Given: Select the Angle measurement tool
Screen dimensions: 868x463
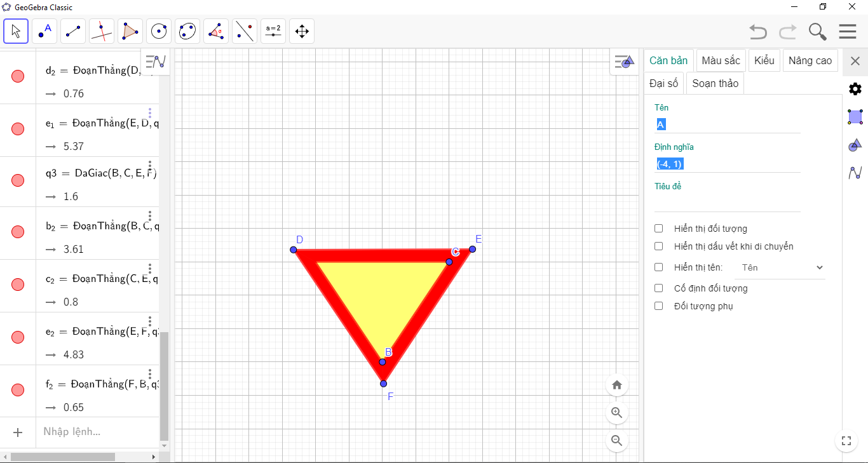Looking at the screenshot, I should click(x=216, y=31).
